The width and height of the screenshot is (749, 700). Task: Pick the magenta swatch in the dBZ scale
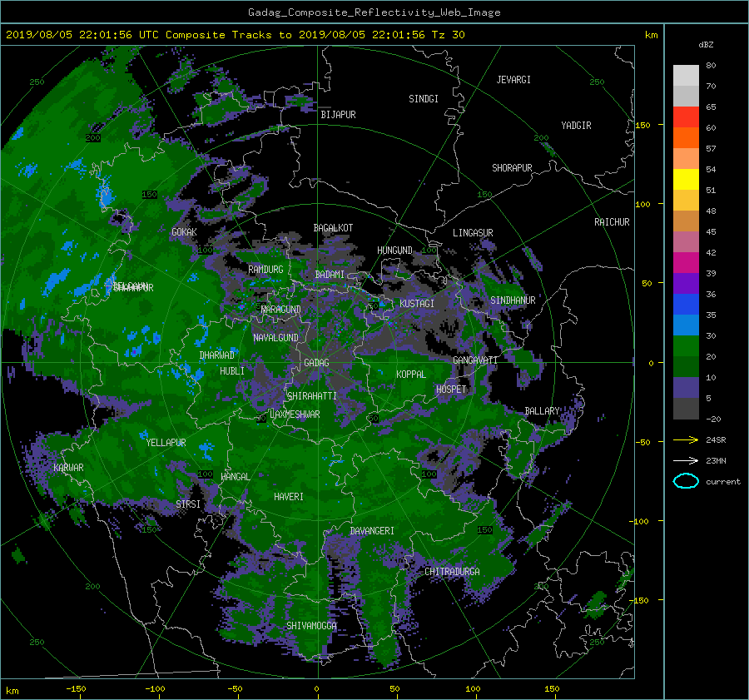[x=686, y=262]
